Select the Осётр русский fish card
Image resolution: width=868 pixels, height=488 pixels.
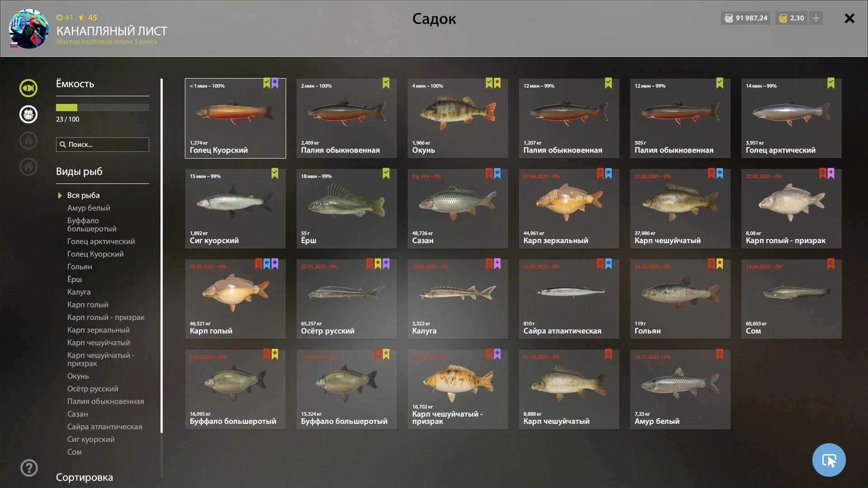click(346, 299)
